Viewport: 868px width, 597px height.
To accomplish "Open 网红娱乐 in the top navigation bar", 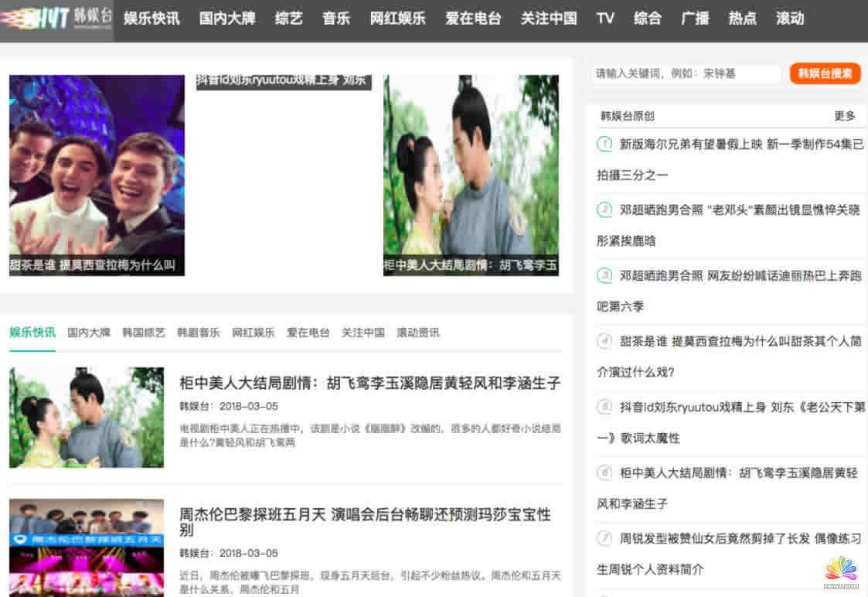I will 397,19.
